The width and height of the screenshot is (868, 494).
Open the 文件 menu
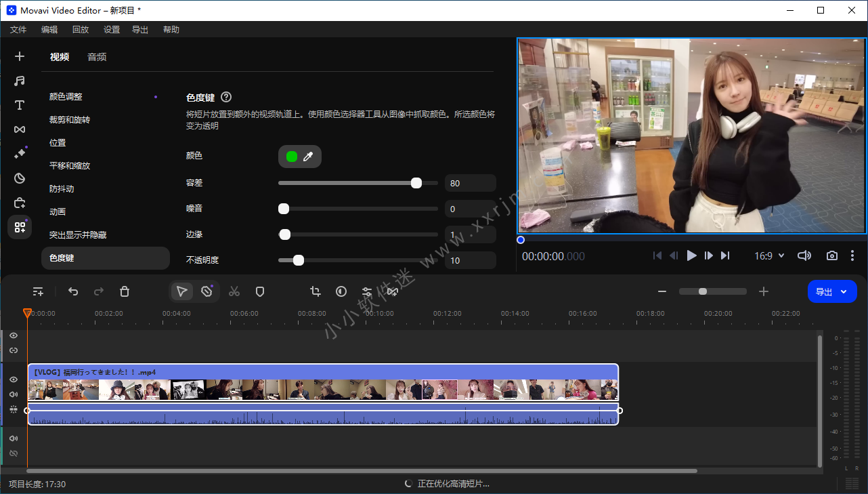click(18, 30)
